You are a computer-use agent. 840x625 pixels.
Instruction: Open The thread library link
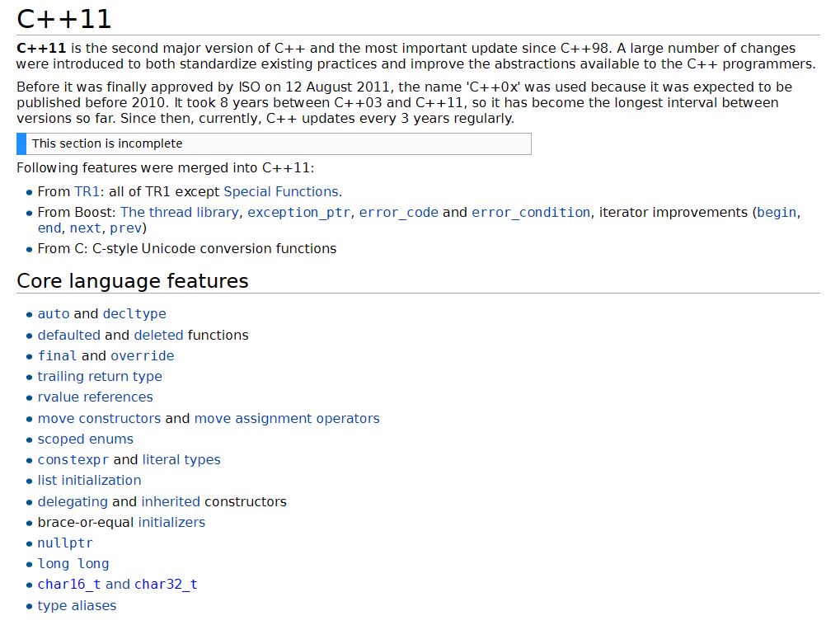coord(179,213)
